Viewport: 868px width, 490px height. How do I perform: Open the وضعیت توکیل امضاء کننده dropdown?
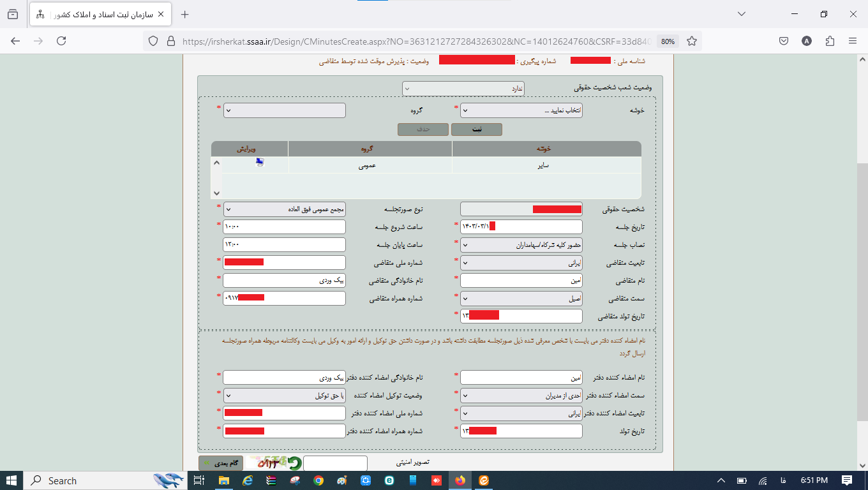point(285,396)
